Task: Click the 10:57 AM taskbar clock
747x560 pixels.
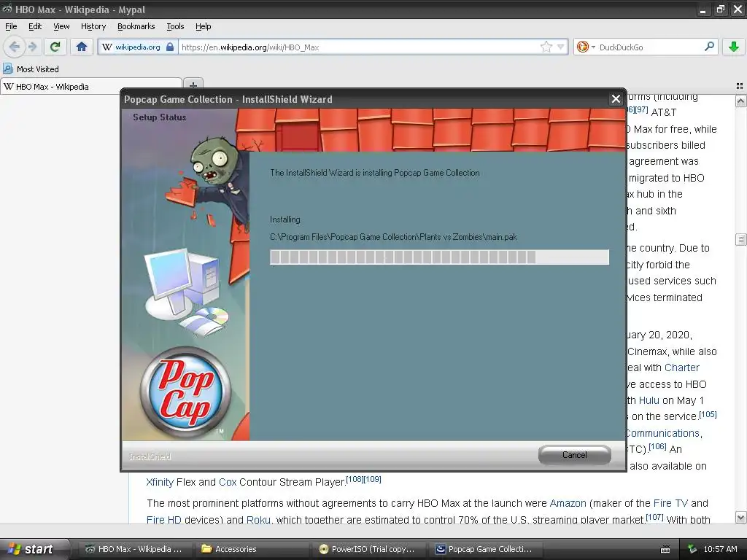Action: [x=720, y=549]
